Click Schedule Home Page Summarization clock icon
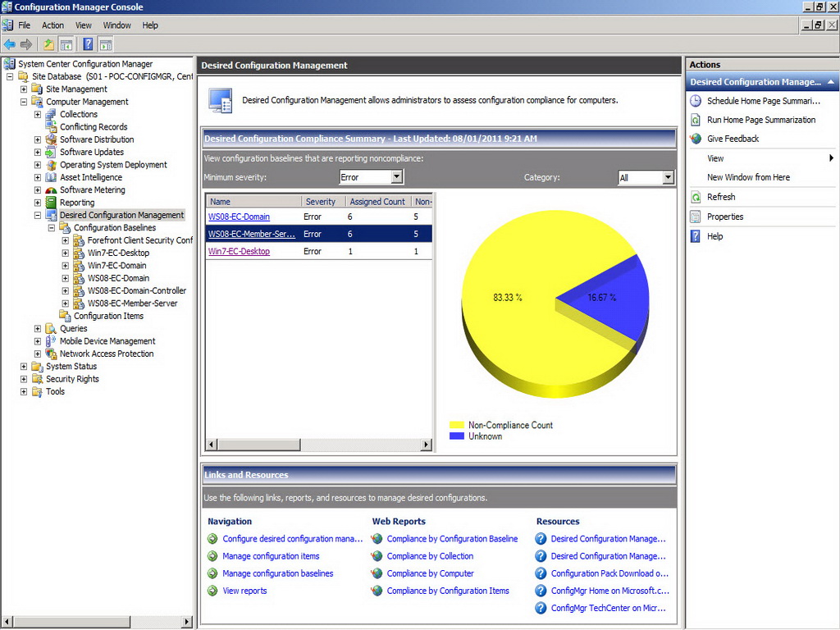The image size is (840, 630). click(x=696, y=101)
